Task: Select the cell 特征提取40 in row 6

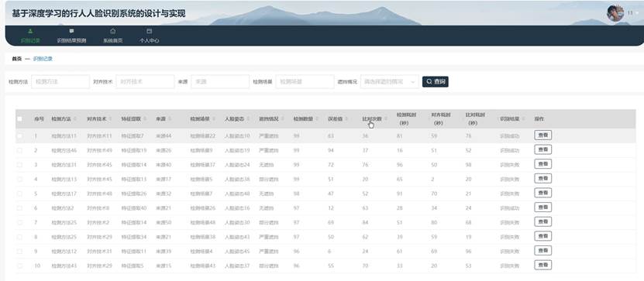Action: click(x=134, y=208)
